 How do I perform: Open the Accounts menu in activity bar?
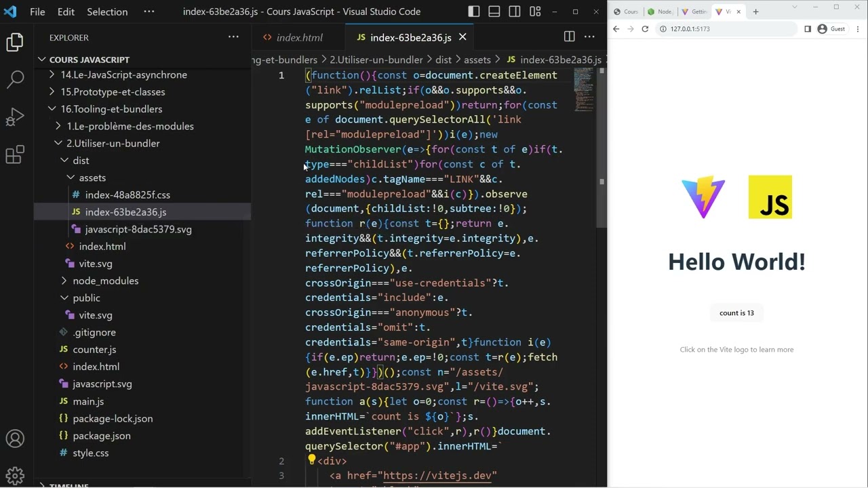pyautogui.click(x=15, y=439)
